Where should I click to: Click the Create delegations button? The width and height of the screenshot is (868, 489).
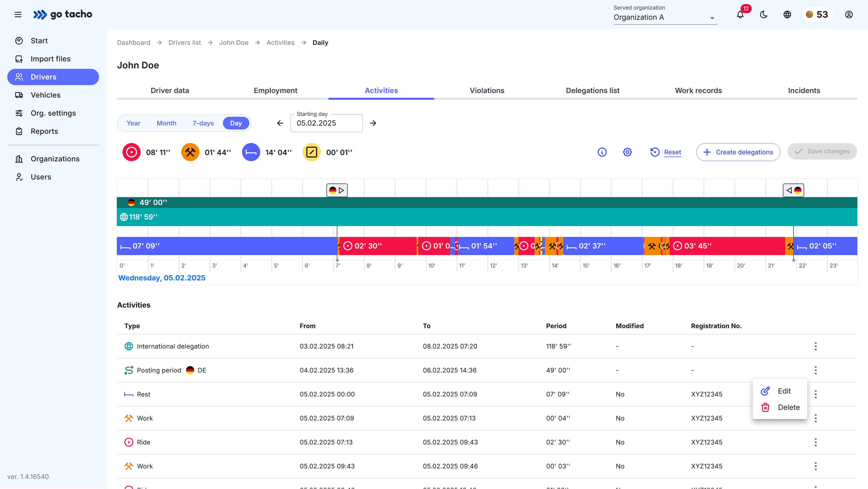[x=738, y=152]
